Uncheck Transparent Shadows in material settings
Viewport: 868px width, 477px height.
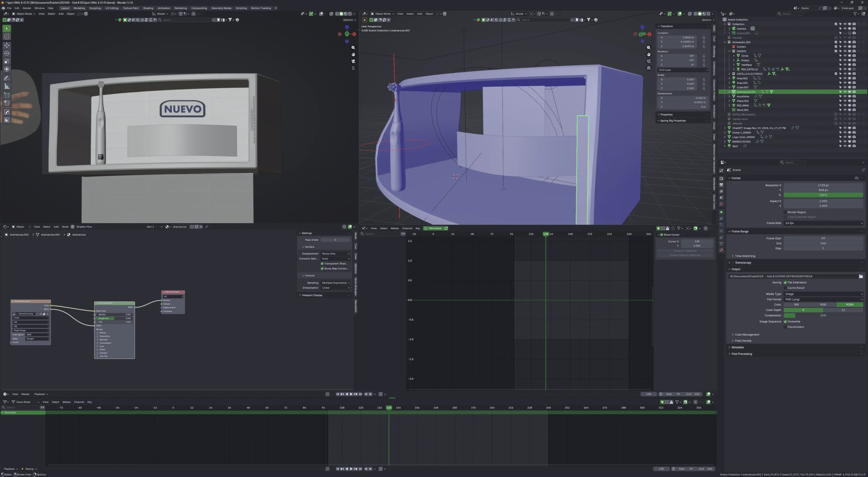click(322, 264)
